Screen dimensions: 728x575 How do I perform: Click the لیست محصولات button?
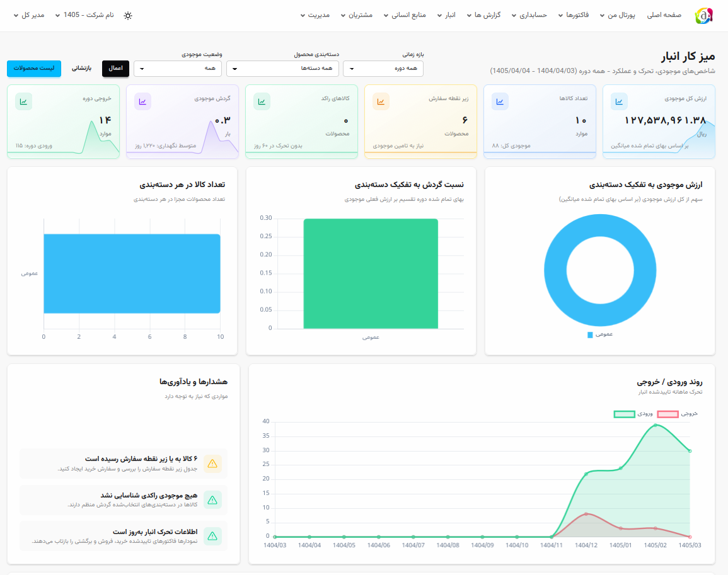click(x=34, y=69)
